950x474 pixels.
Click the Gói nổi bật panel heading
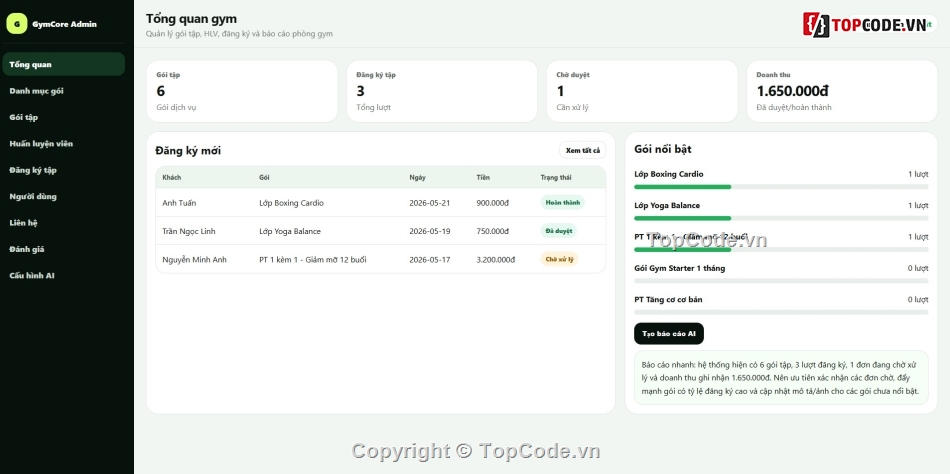pos(662,149)
